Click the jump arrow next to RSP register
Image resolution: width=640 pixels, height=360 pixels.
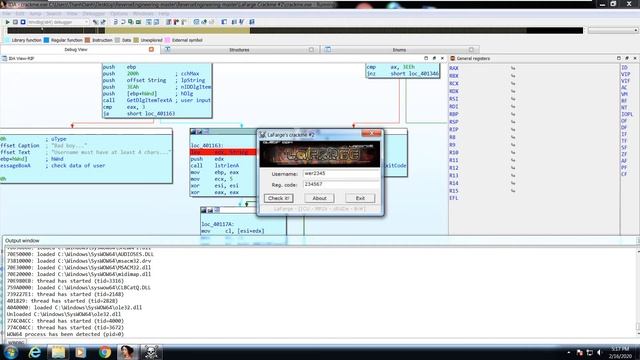tap(513, 122)
